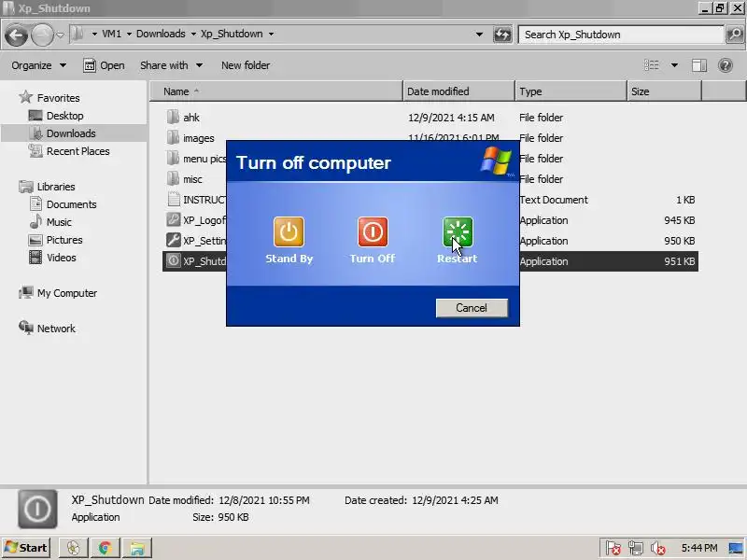Select the misc folder icon
The height and width of the screenshot is (560, 747).
174,178
